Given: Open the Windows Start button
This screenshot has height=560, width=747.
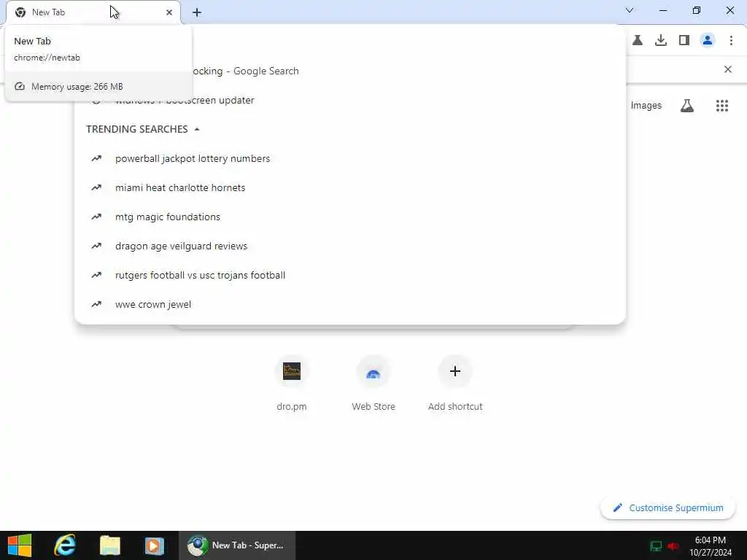Looking at the screenshot, I should [20, 545].
